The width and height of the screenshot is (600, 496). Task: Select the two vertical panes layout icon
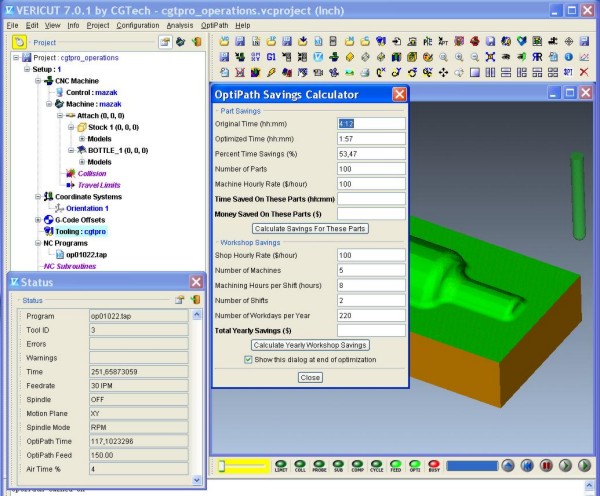pyautogui.click(x=490, y=72)
